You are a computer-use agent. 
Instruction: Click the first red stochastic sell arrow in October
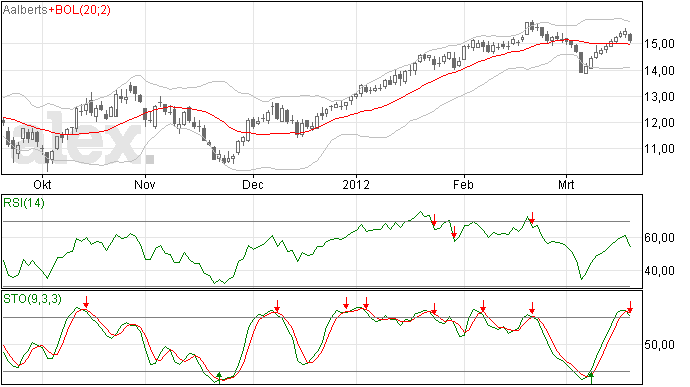click(86, 302)
